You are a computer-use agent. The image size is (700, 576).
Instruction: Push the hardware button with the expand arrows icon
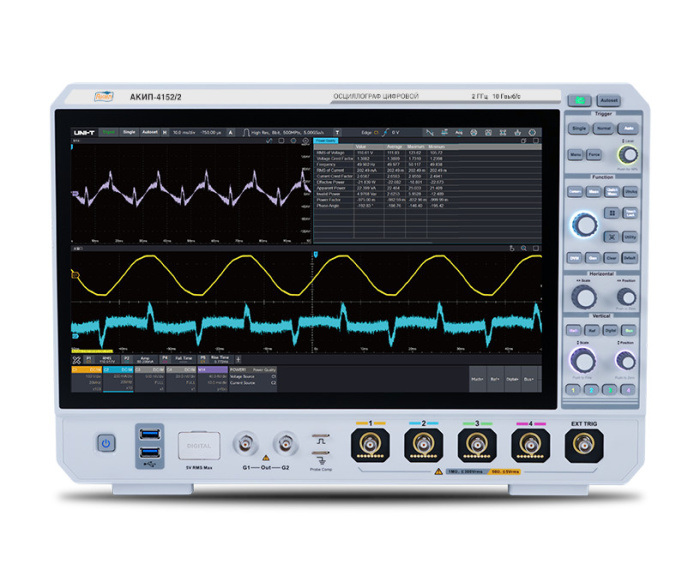click(x=612, y=237)
